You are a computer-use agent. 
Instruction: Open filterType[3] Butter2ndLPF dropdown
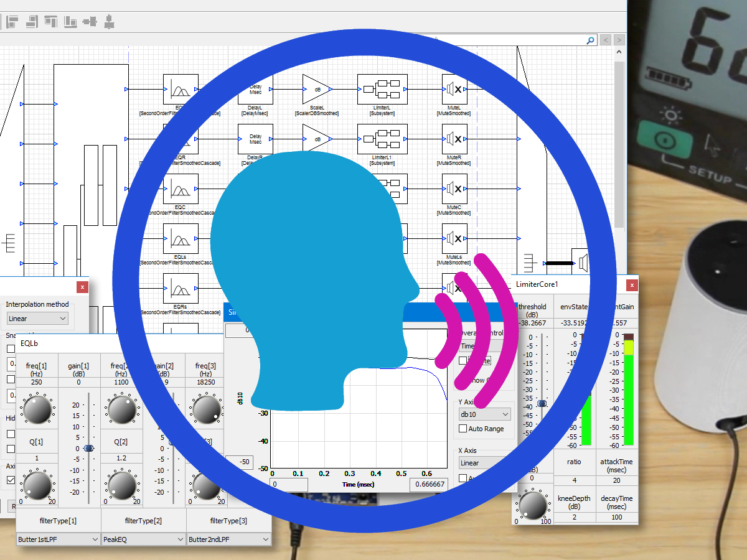coord(229,539)
